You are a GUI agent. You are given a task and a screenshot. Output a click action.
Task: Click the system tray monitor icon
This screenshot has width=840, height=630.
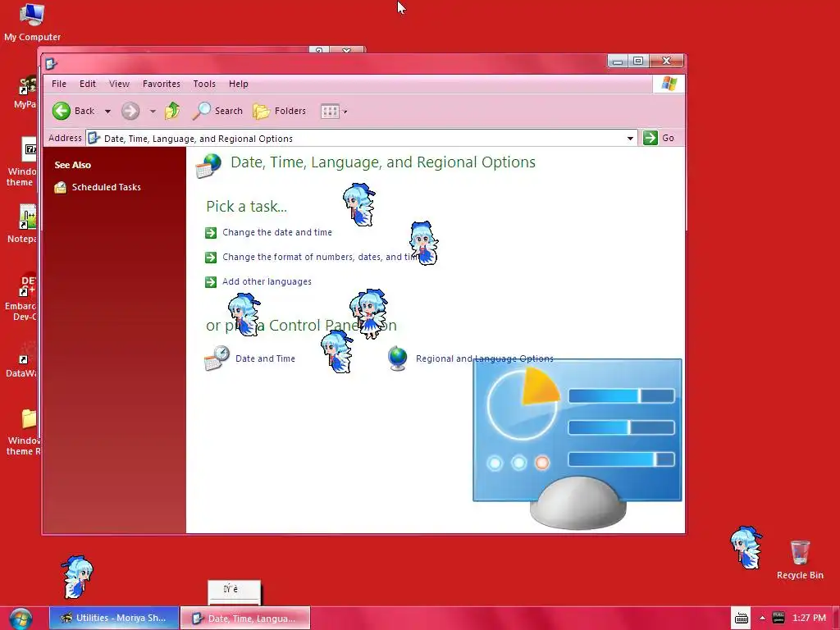click(x=778, y=618)
